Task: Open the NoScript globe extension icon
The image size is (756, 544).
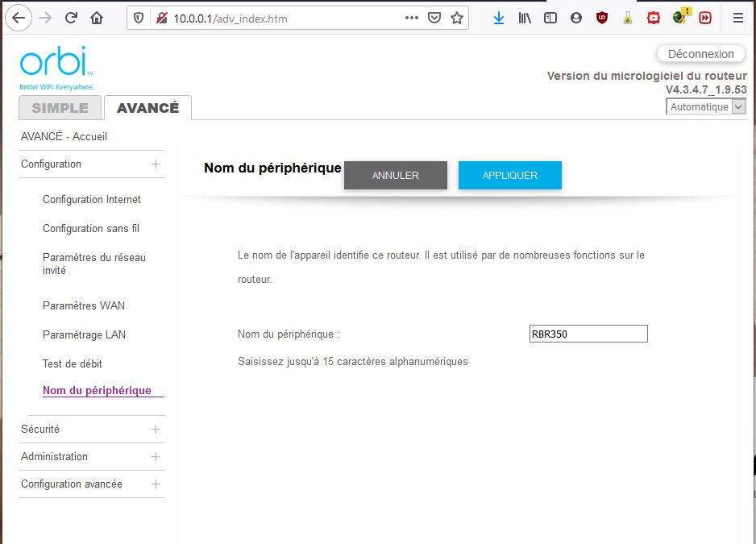Action: (x=679, y=17)
